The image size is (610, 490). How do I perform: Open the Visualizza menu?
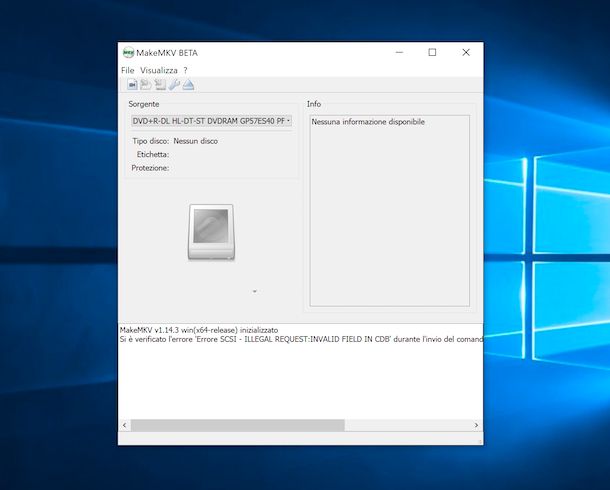tap(159, 70)
